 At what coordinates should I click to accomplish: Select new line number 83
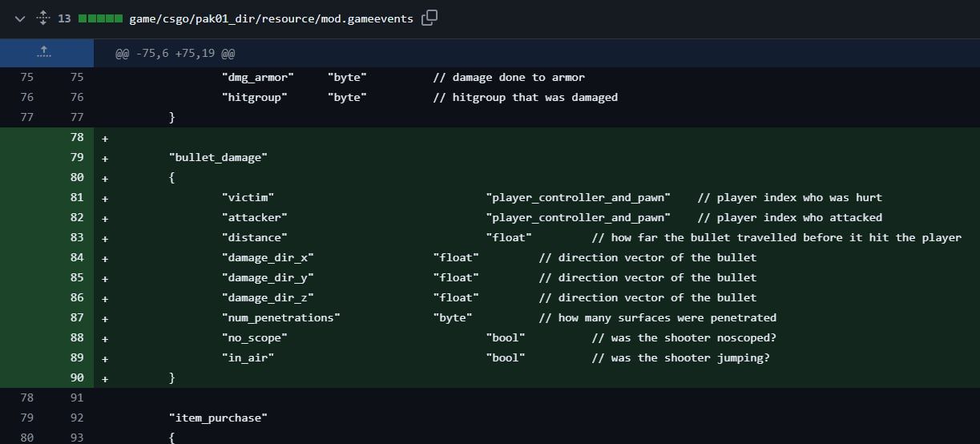(77, 237)
